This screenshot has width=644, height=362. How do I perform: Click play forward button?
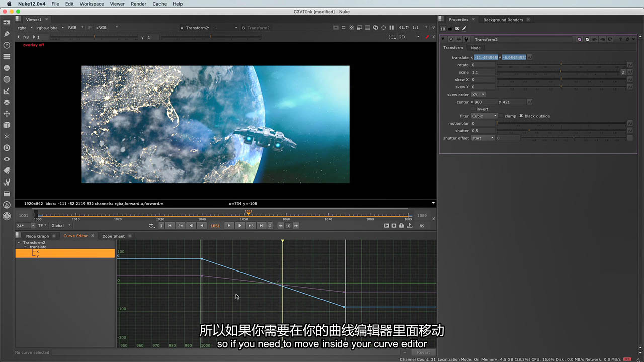tap(228, 226)
